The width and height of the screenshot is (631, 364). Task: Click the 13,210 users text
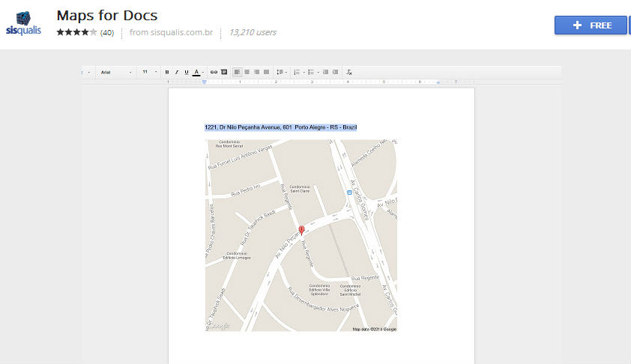point(253,32)
